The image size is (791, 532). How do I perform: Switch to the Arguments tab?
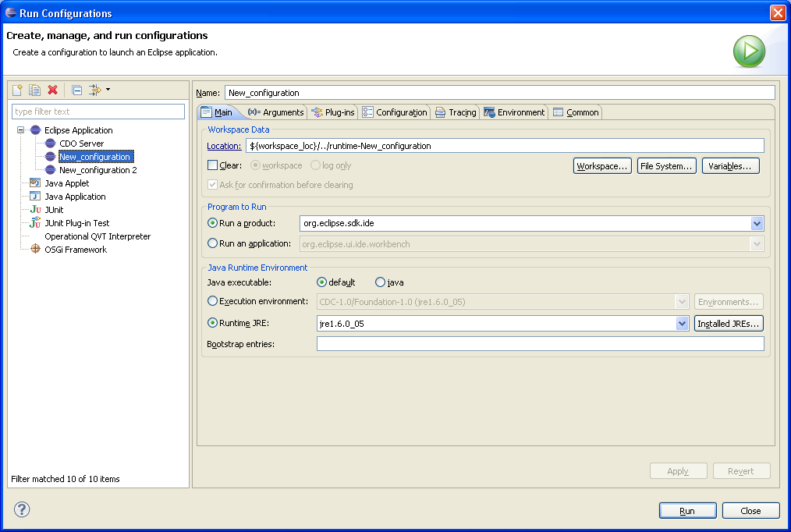click(x=276, y=112)
